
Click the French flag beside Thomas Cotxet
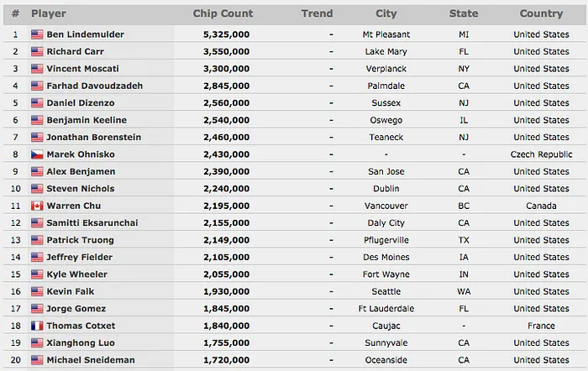(x=37, y=326)
